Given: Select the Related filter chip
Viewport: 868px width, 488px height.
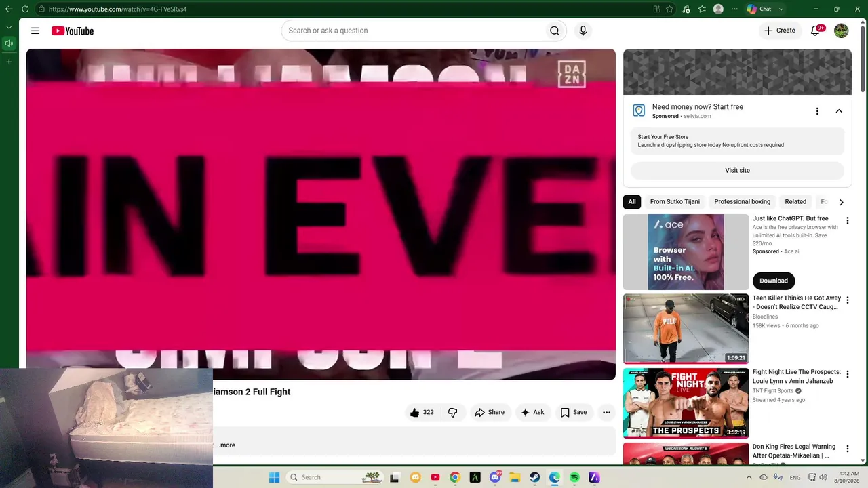Looking at the screenshot, I should coord(795,201).
